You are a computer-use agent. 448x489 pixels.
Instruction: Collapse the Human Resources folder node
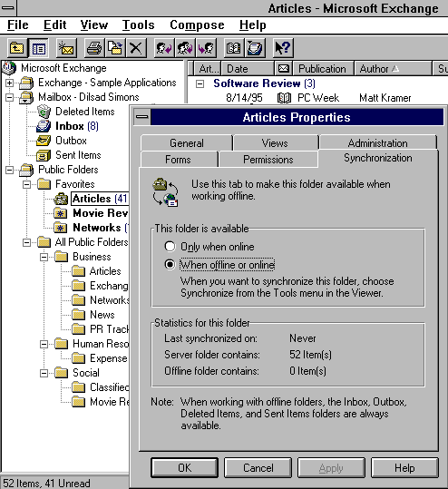44,344
